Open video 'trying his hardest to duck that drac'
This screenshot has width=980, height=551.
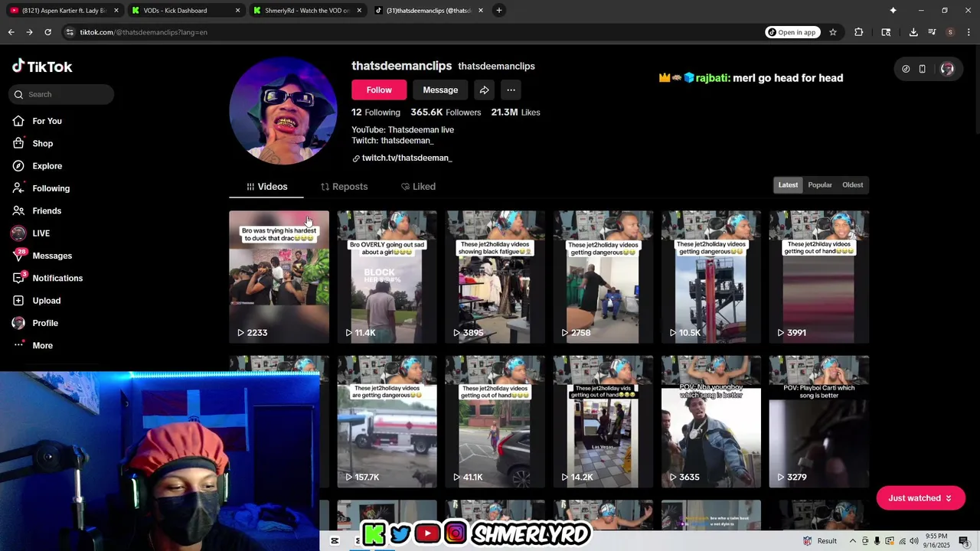pos(279,276)
